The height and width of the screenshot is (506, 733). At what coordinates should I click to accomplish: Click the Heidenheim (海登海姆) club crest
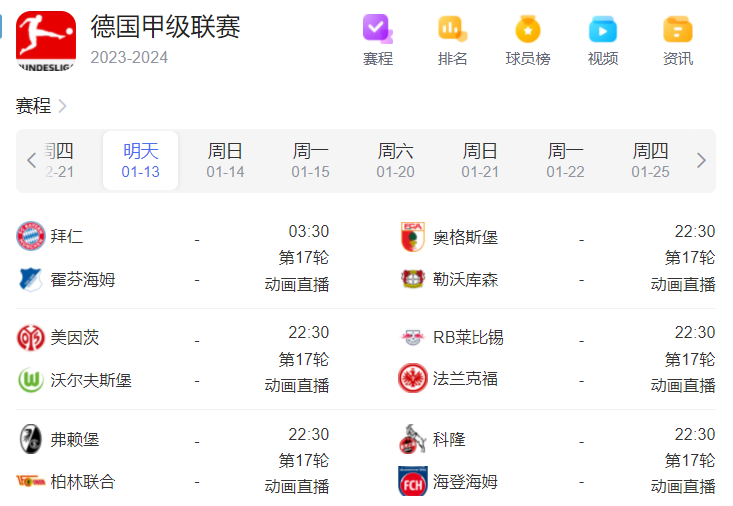[x=413, y=481]
